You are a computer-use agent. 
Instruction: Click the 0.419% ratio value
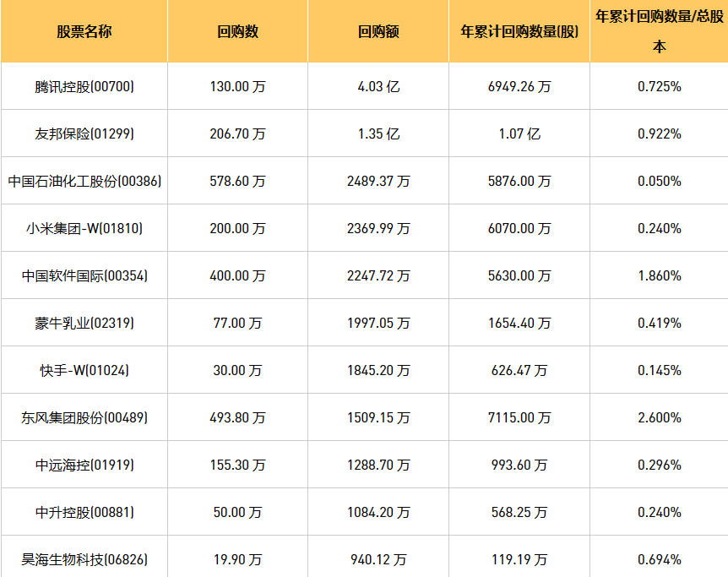[x=660, y=324]
